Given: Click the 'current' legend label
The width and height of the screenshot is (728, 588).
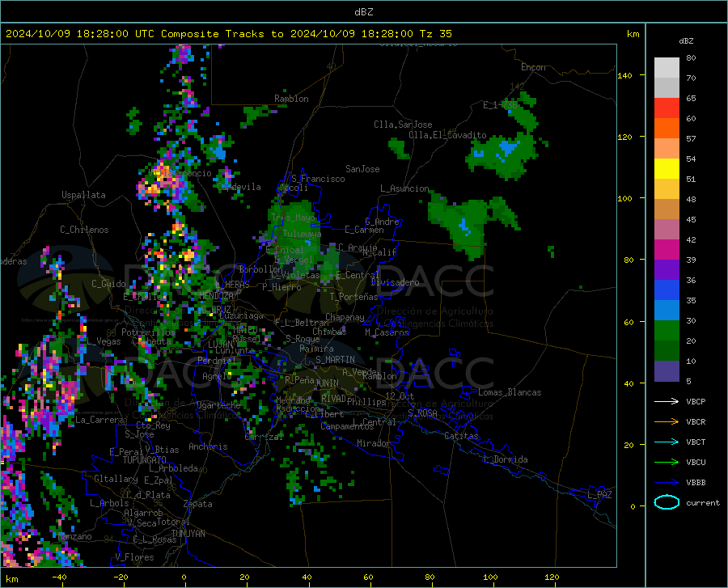Looking at the screenshot, I should point(703,502).
